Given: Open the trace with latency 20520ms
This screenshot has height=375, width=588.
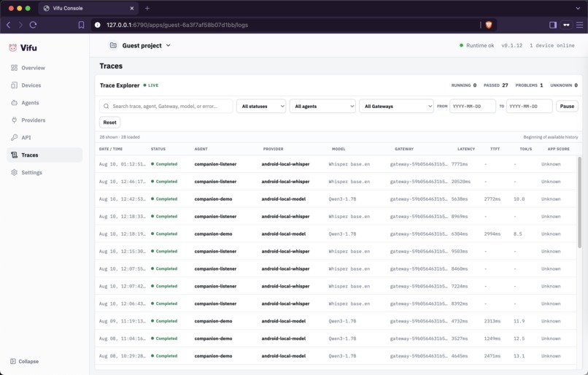Looking at the screenshot, I should pos(336,182).
